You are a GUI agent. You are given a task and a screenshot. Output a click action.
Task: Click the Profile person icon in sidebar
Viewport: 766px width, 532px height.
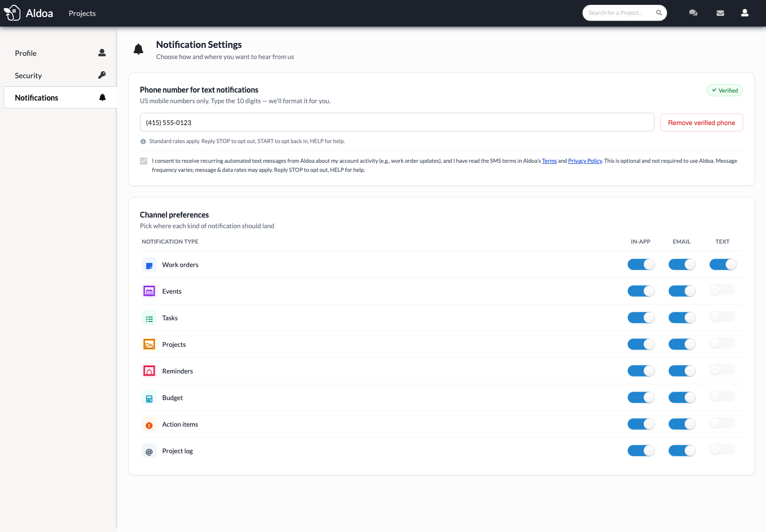coord(102,53)
